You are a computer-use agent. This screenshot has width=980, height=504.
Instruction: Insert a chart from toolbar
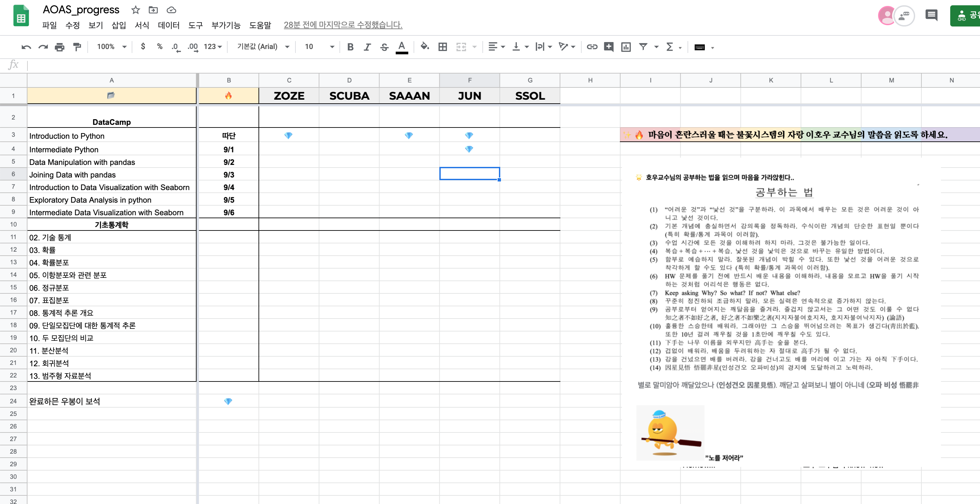coord(626,47)
